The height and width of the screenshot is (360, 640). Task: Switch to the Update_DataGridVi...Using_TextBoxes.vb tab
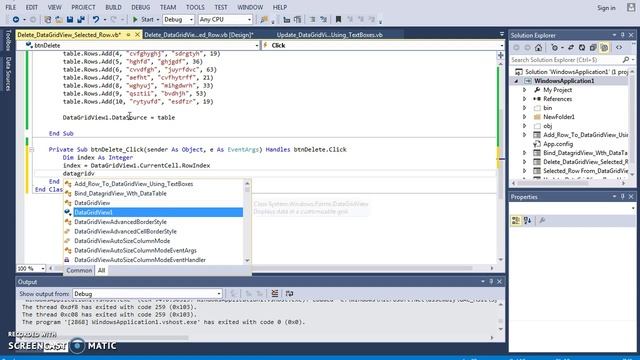(x=329, y=35)
